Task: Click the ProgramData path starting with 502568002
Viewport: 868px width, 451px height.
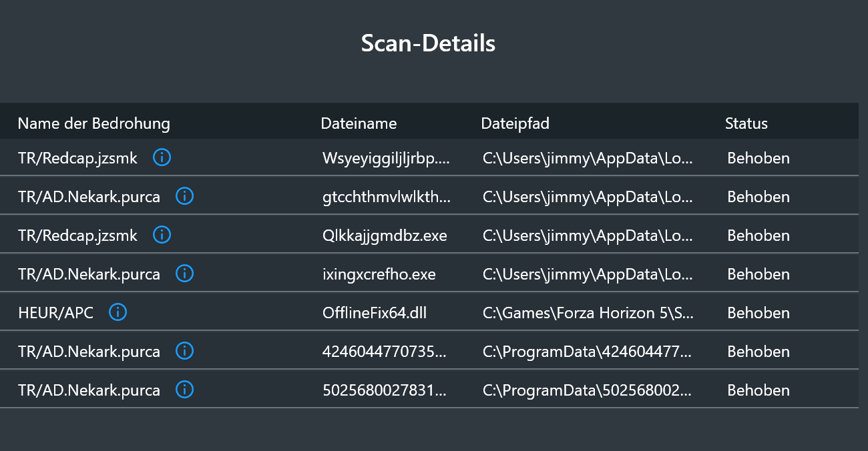Action: (x=588, y=390)
